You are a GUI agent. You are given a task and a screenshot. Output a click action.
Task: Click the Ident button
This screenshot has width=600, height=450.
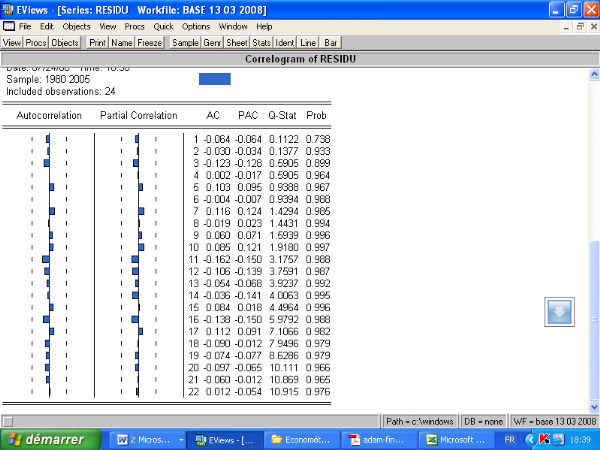tap(285, 42)
